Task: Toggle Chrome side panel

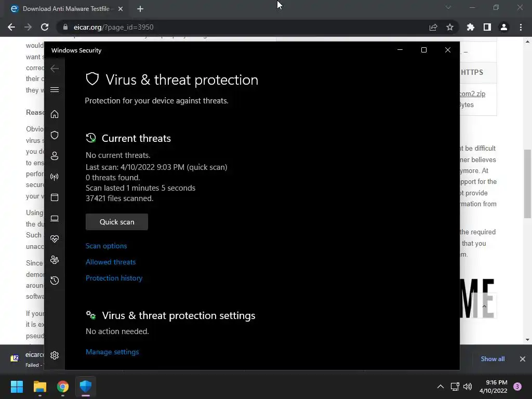Action: tap(487, 27)
